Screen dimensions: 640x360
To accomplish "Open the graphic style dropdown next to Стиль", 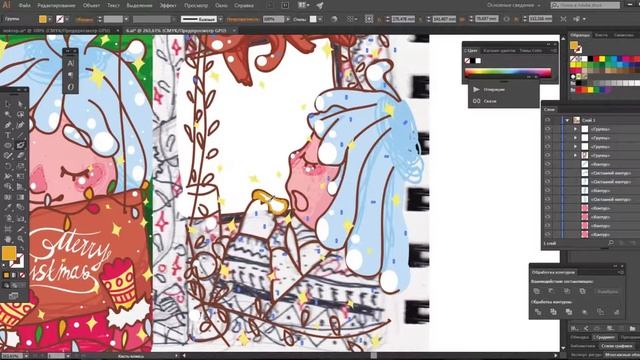I will [320, 19].
